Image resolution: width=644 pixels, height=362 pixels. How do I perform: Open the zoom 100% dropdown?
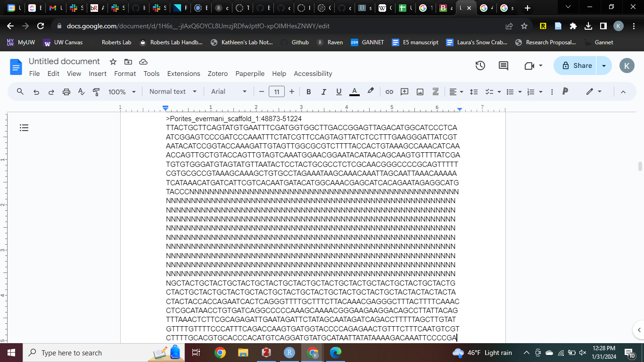click(122, 92)
